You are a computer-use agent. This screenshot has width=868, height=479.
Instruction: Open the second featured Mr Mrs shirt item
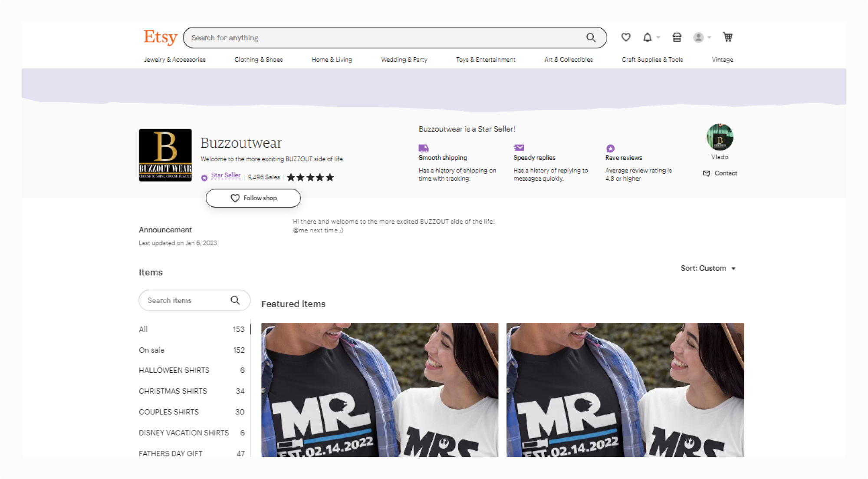(625, 390)
